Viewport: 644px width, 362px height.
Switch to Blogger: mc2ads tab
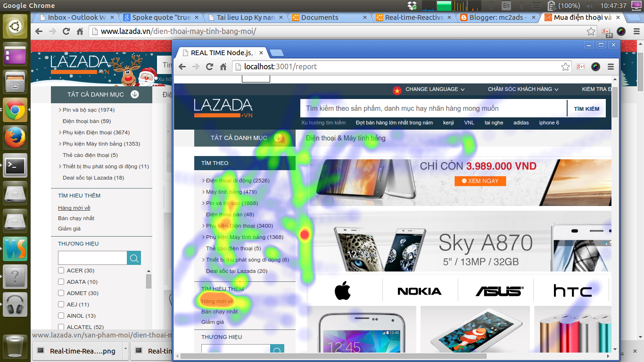tap(497, 17)
